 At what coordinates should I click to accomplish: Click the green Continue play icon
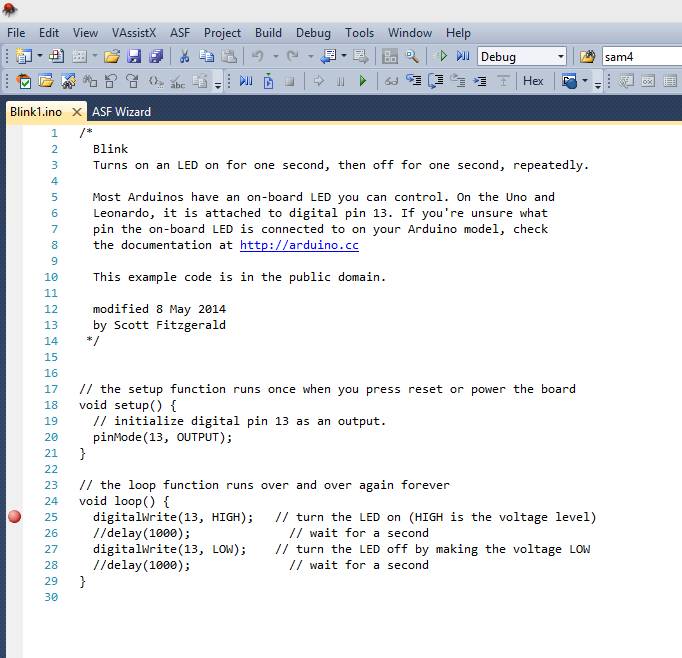(362, 81)
